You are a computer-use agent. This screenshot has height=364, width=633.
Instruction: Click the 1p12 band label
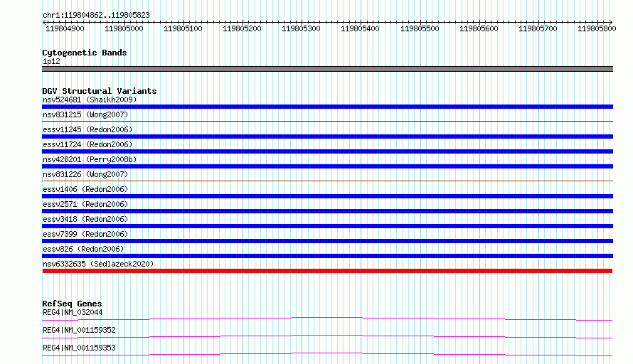tap(51, 61)
